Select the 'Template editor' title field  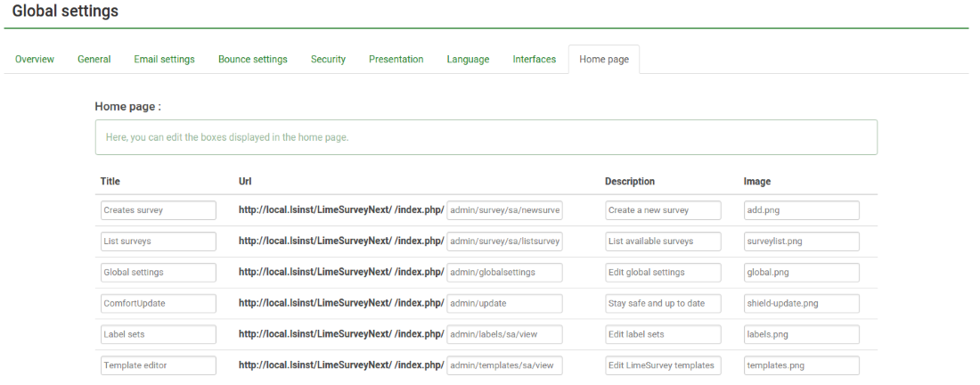coord(158,365)
